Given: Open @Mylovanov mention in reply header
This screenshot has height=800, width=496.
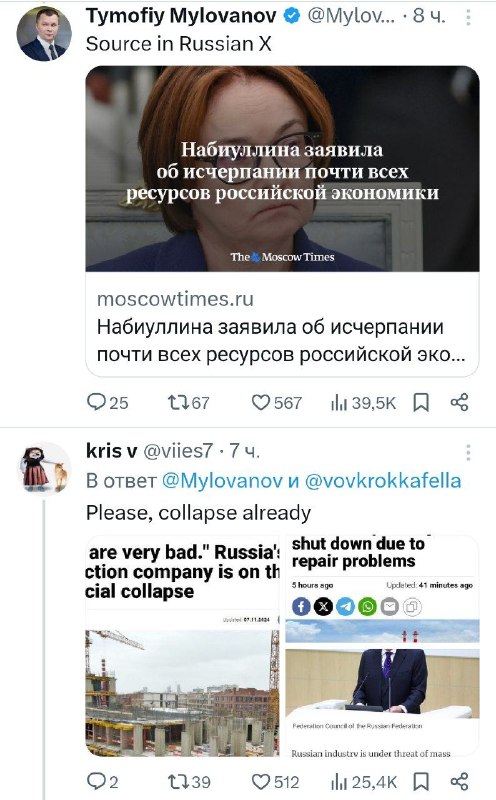Looking at the screenshot, I should click(x=222, y=481).
